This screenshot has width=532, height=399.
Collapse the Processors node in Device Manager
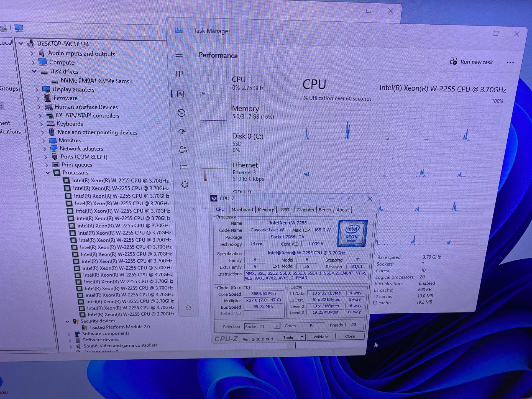(48, 172)
